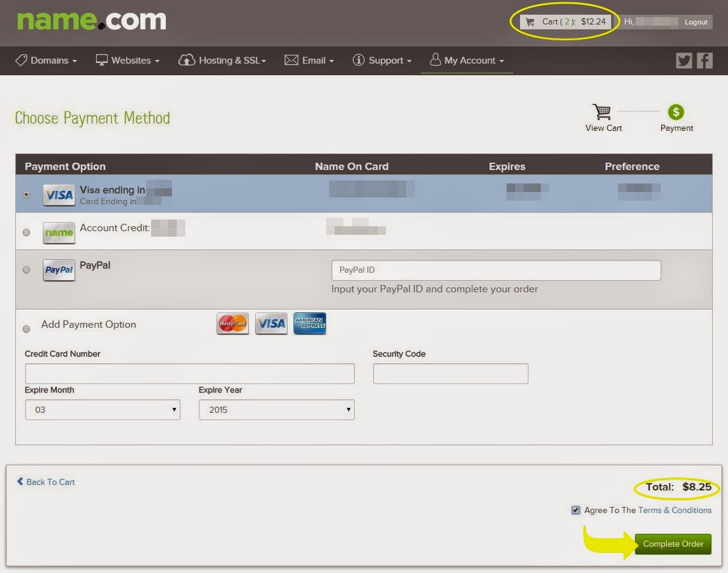Expand the My Account menu

point(467,61)
